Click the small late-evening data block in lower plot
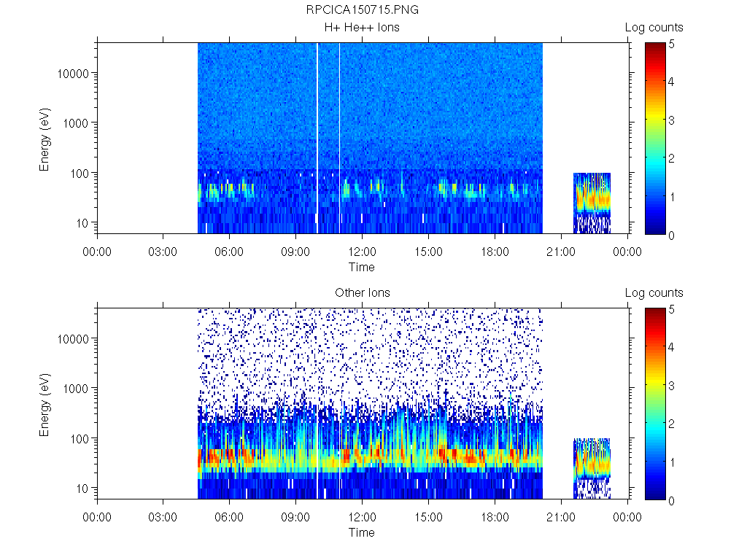This screenshot has height=560, width=747. (592, 469)
